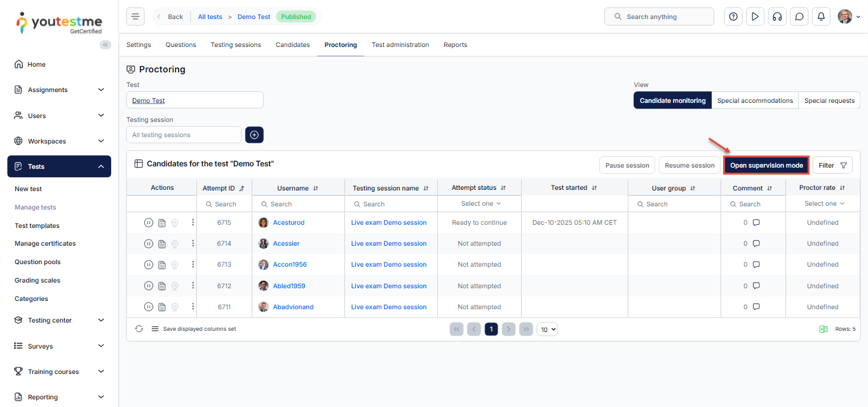Click the Excel export icon

[x=824, y=329]
